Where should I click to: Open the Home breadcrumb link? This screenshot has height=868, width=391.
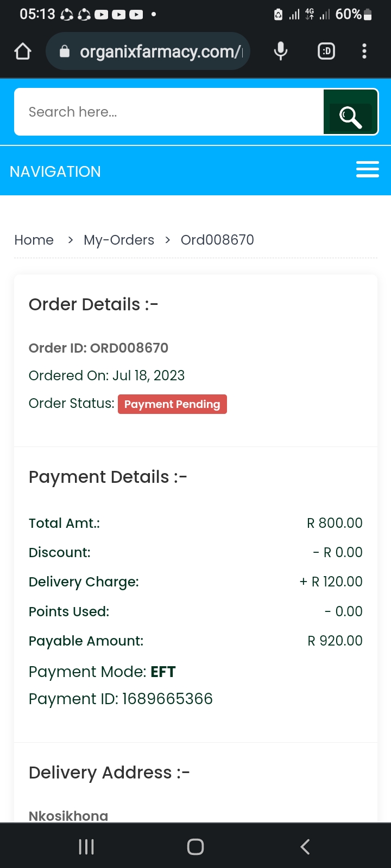(x=34, y=240)
